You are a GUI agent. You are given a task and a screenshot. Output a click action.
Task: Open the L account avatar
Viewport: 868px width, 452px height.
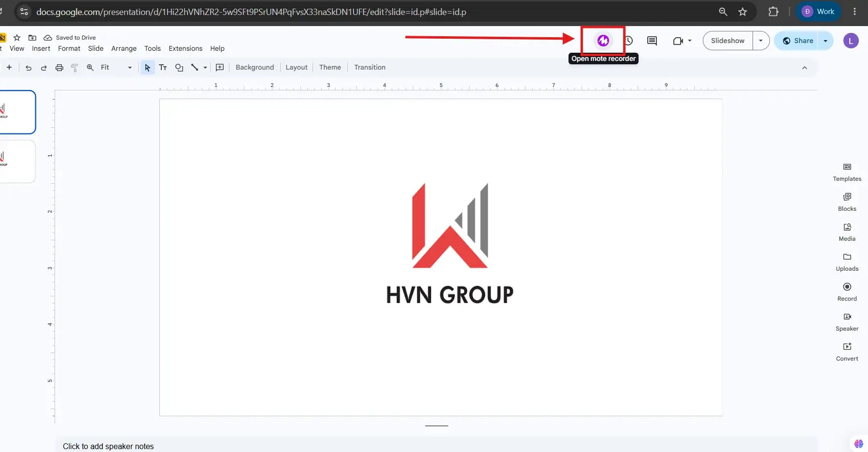pos(851,41)
